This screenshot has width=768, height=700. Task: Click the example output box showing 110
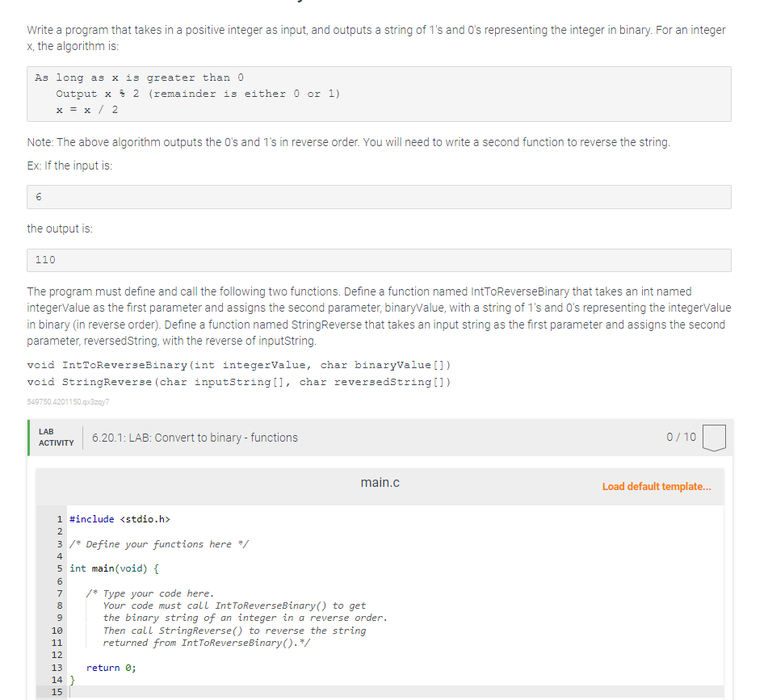click(x=378, y=259)
